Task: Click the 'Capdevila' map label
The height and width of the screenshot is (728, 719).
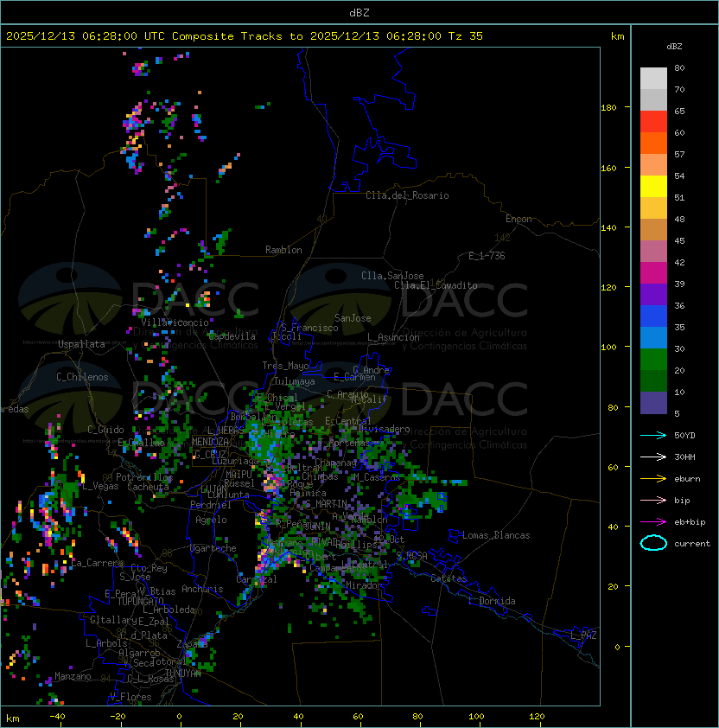Action: click(x=232, y=336)
